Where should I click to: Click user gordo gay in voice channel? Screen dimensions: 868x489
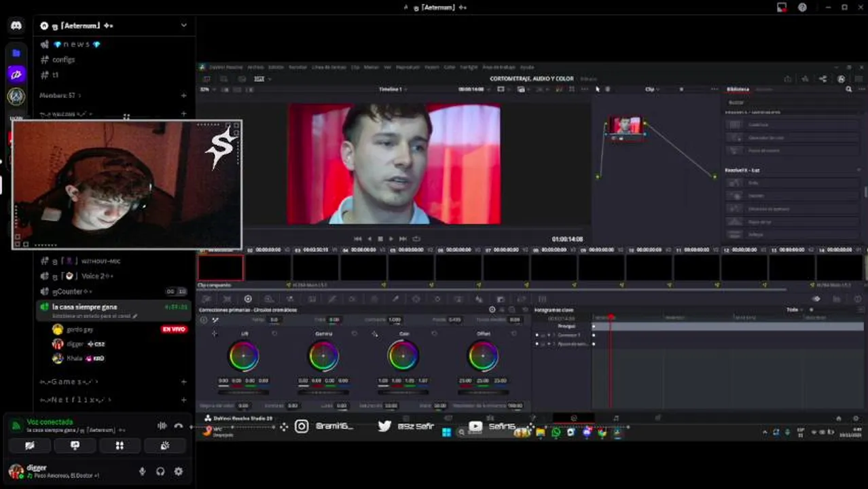point(80,329)
